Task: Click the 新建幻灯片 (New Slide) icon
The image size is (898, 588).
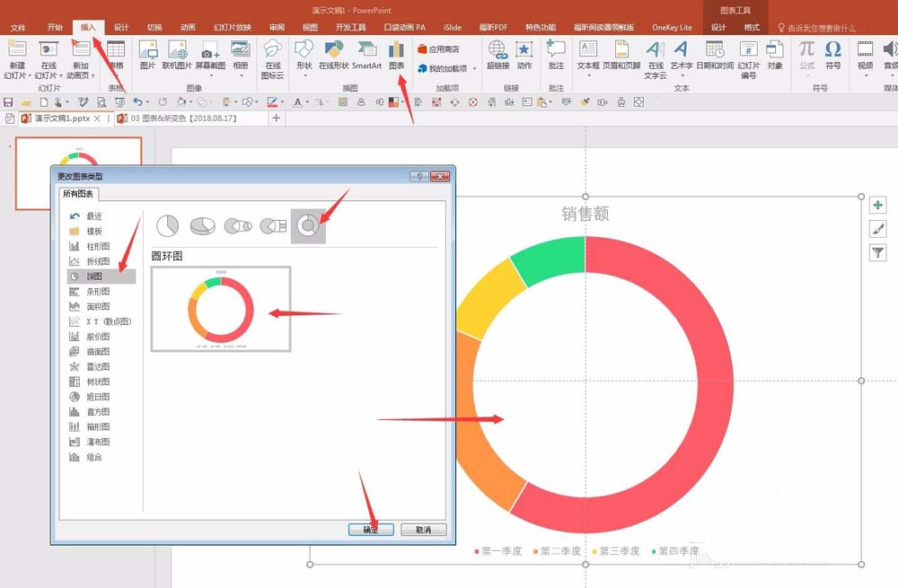Action: pyautogui.click(x=17, y=49)
